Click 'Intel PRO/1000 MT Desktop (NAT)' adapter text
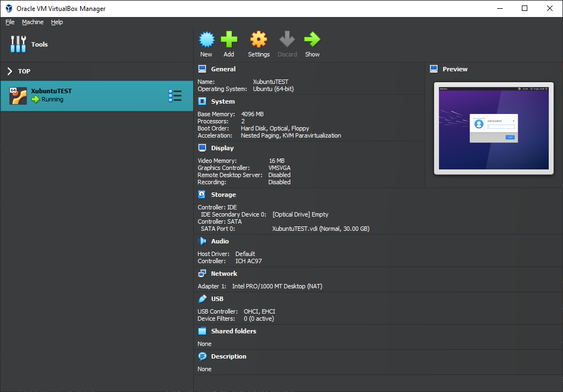 tap(277, 286)
